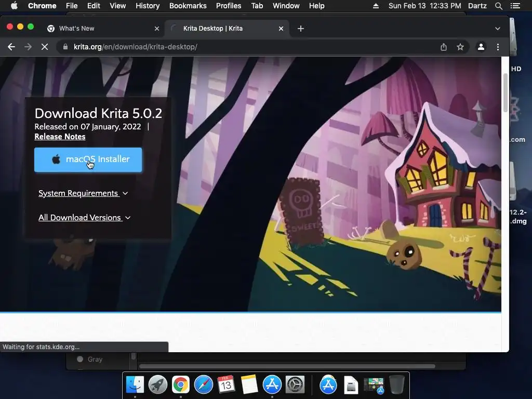Click the disk image document in Dock
Image resolution: width=532 pixels, height=399 pixels.
tap(351, 385)
